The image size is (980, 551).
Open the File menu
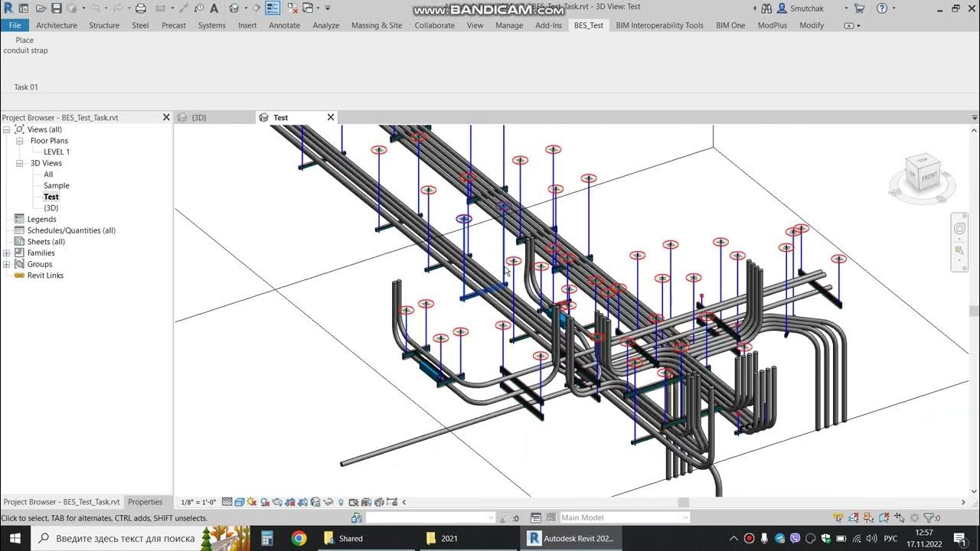tap(15, 25)
